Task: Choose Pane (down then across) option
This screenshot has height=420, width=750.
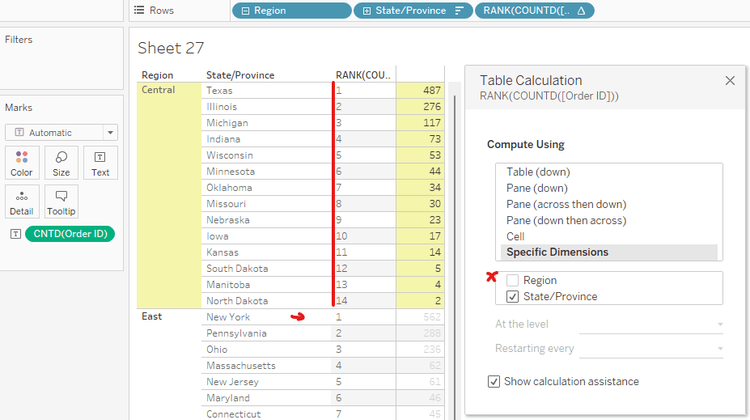Action: [566, 220]
